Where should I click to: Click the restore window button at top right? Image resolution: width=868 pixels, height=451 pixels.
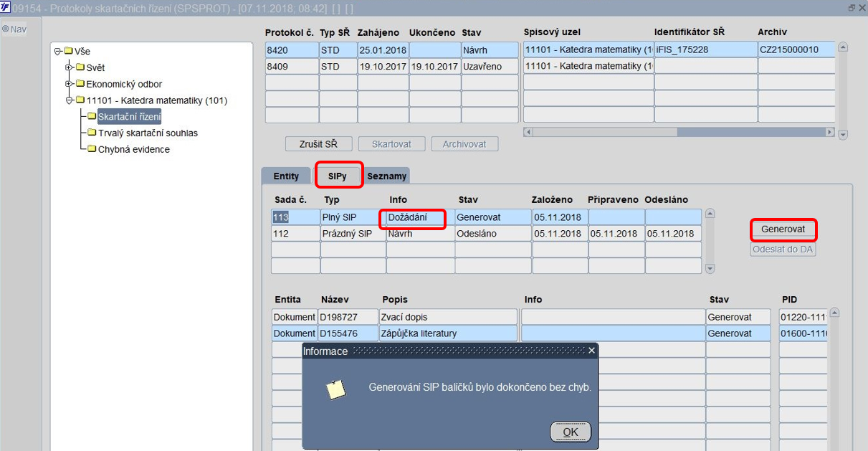pyautogui.click(x=852, y=8)
